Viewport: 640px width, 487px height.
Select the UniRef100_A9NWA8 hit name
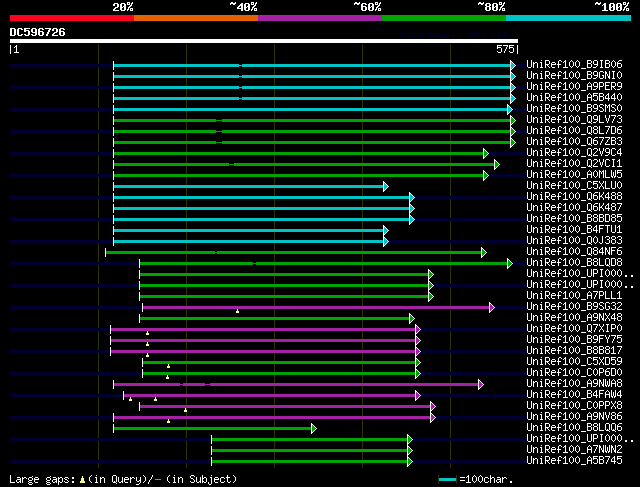point(574,384)
